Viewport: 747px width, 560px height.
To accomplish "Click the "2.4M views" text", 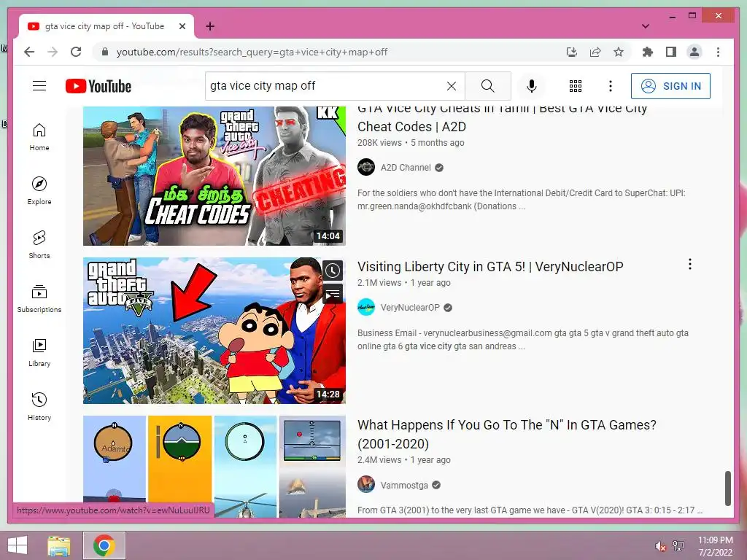I will [x=379, y=460].
